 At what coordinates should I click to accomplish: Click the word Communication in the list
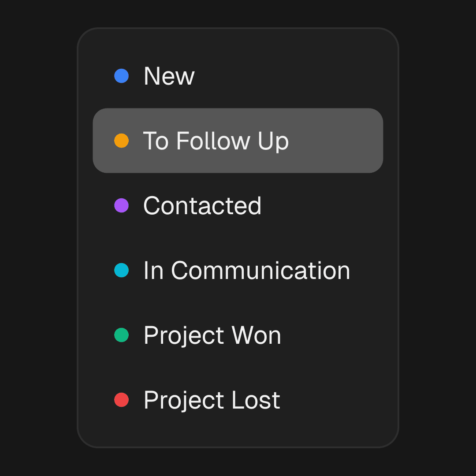click(x=260, y=271)
